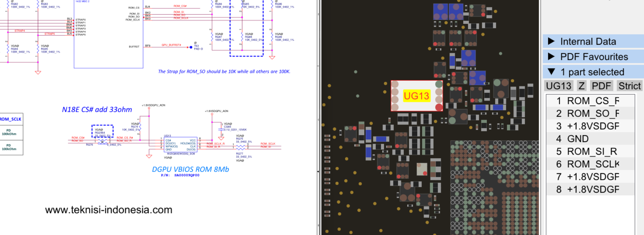Click the Z button next to UG13

pyautogui.click(x=581, y=86)
